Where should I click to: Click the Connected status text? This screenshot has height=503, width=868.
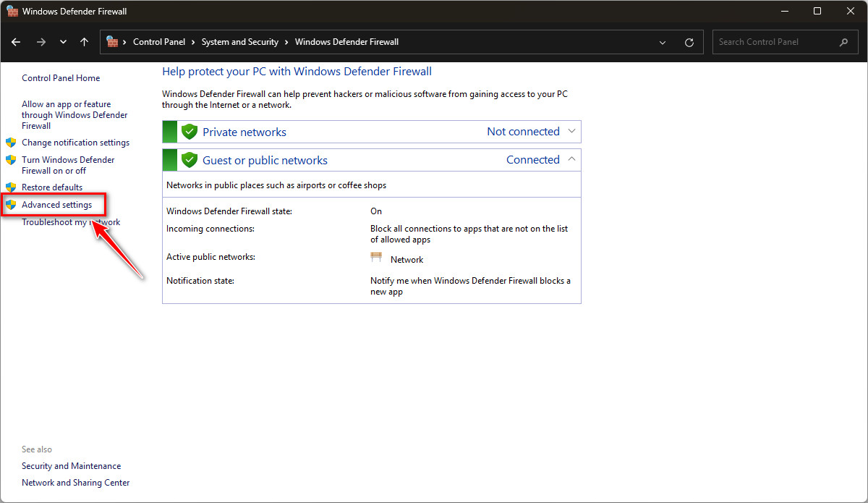point(533,159)
